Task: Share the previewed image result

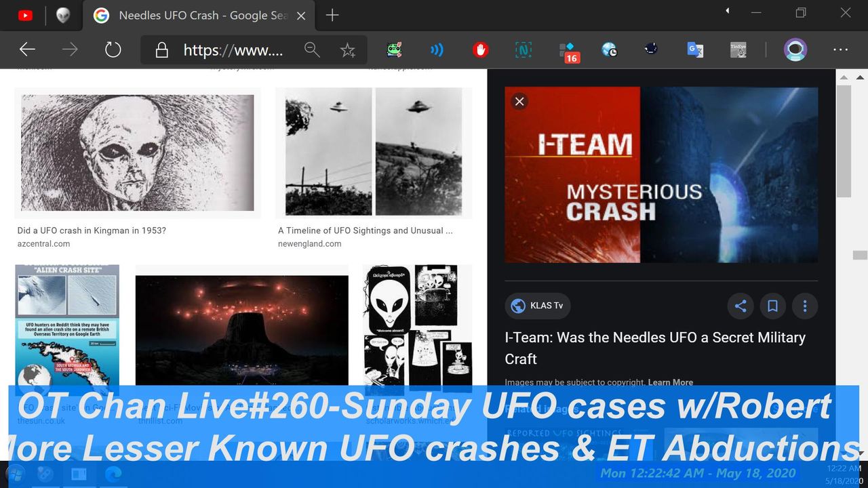Action: coord(741,306)
